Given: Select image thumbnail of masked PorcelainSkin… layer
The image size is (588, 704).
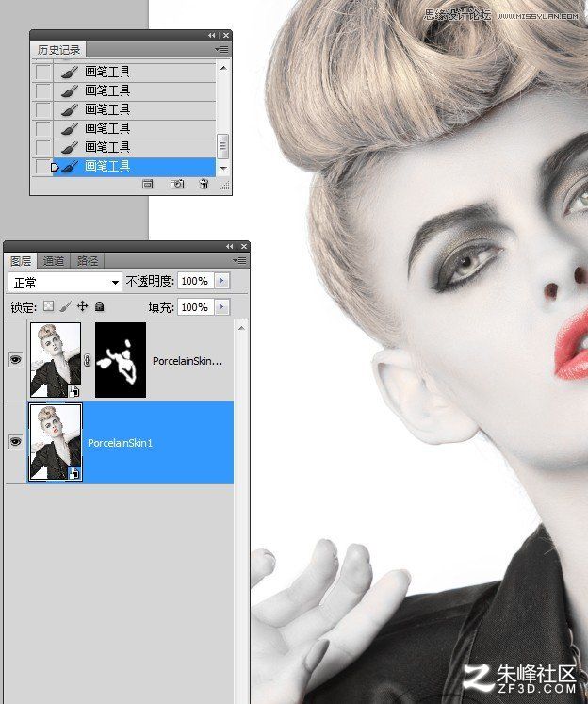Looking at the screenshot, I should point(56,360).
